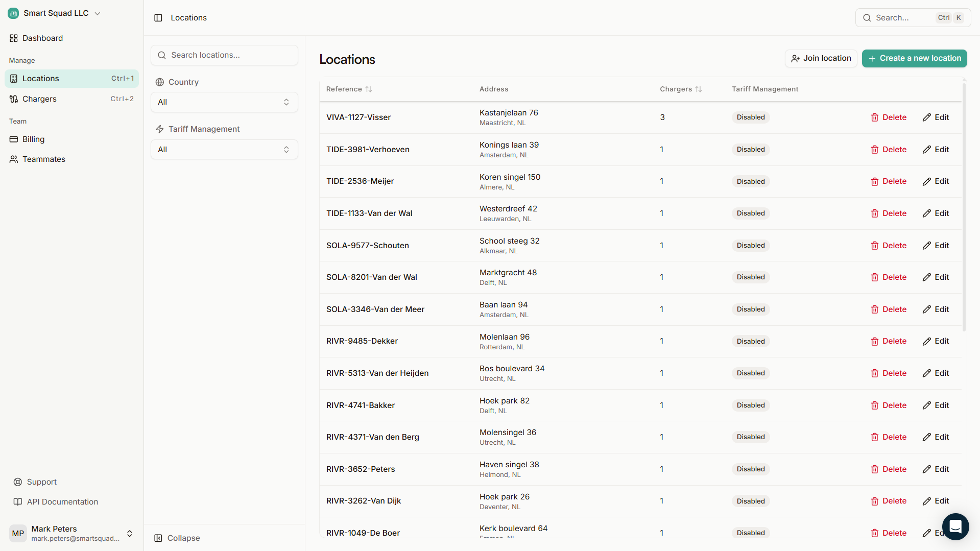This screenshot has width=980, height=551.
Task: Click the trash icon for VIVA-1127-Visser
Action: tap(874, 117)
